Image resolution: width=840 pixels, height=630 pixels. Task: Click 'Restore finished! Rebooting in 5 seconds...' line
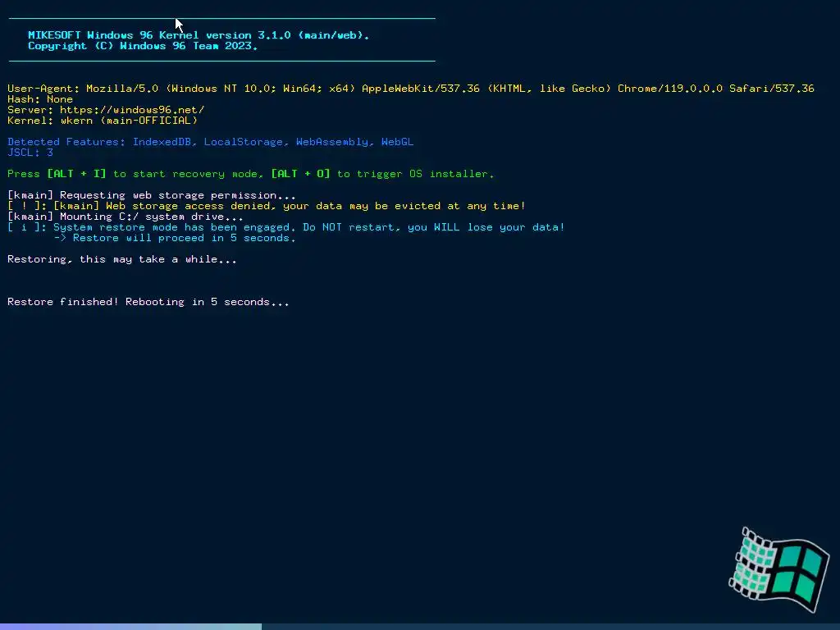point(148,302)
